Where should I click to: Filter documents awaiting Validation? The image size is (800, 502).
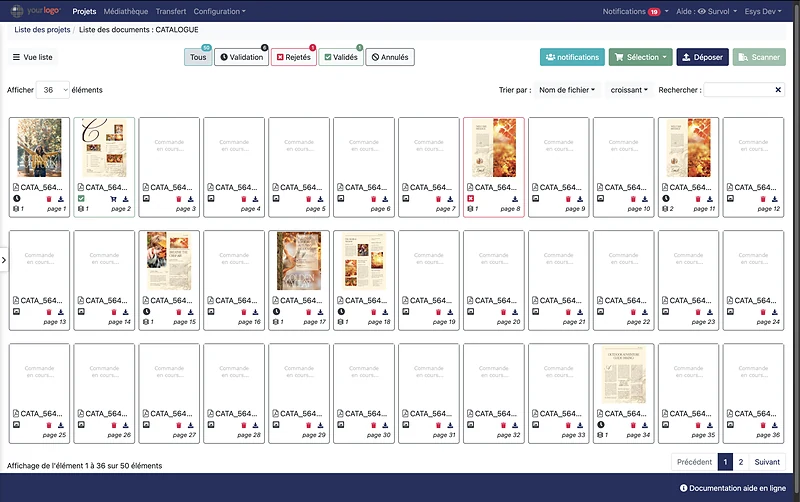click(241, 57)
